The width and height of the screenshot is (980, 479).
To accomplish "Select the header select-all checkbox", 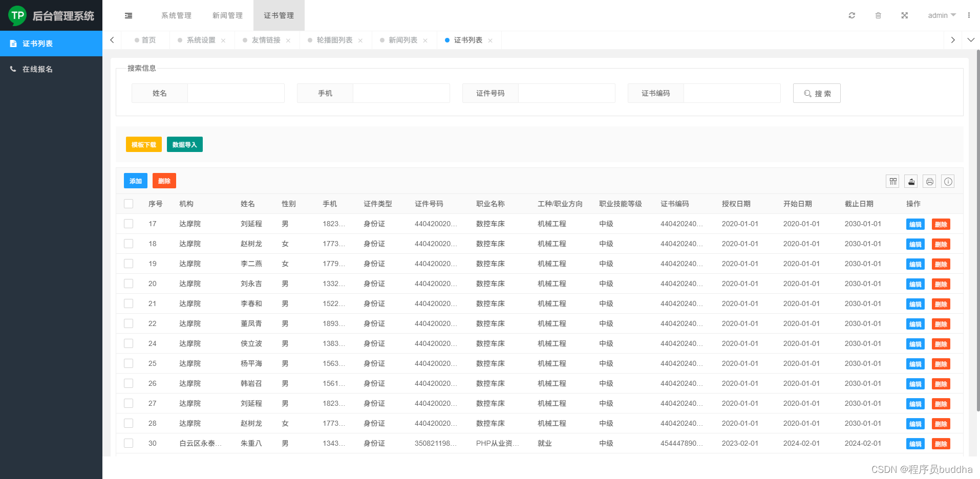I will tap(129, 204).
